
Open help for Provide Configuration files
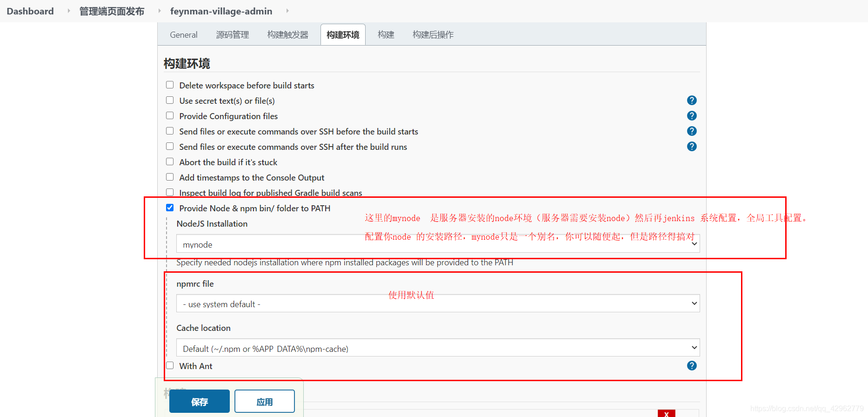point(692,116)
